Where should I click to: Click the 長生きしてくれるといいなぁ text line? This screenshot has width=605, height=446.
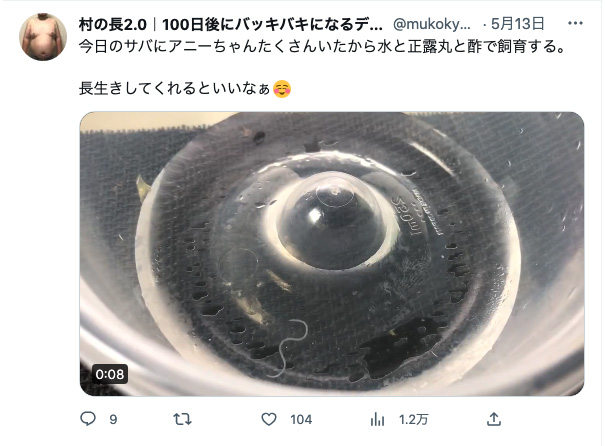[x=174, y=89]
